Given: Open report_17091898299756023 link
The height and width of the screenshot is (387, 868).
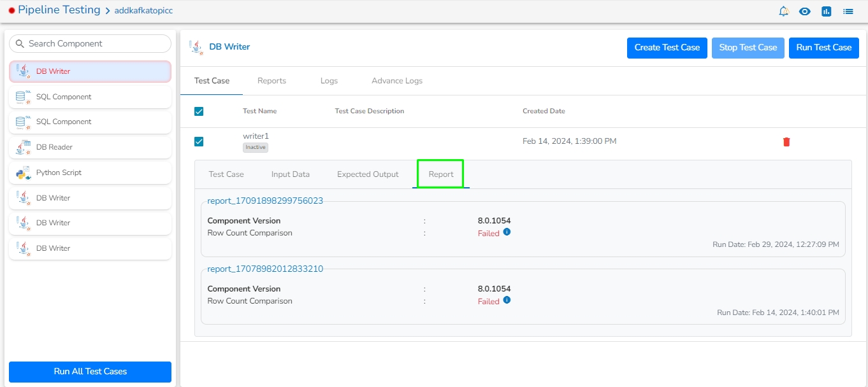Looking at the screenshot, I should (265, 201).
